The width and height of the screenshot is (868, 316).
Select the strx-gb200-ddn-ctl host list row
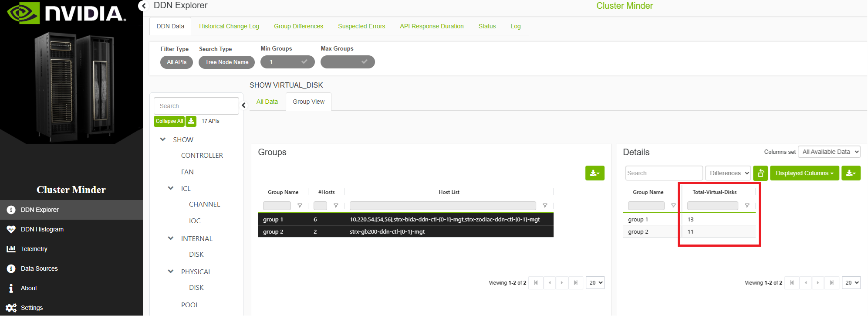405,231
